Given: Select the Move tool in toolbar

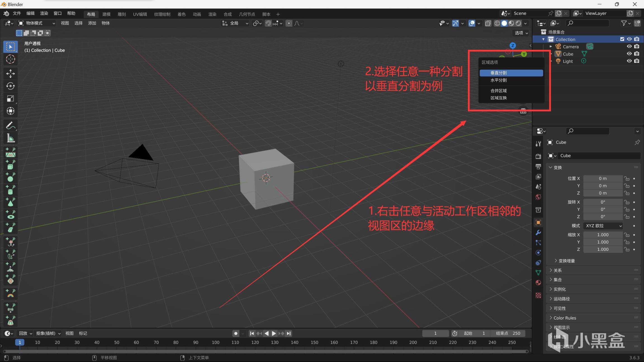Looking at the screenshot, I should [10, 73].
